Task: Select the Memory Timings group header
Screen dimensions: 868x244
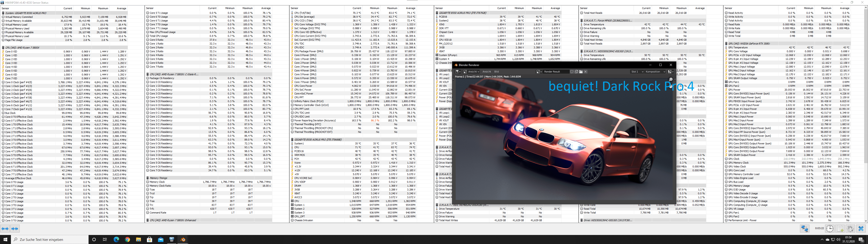Action: pos(209,178)
